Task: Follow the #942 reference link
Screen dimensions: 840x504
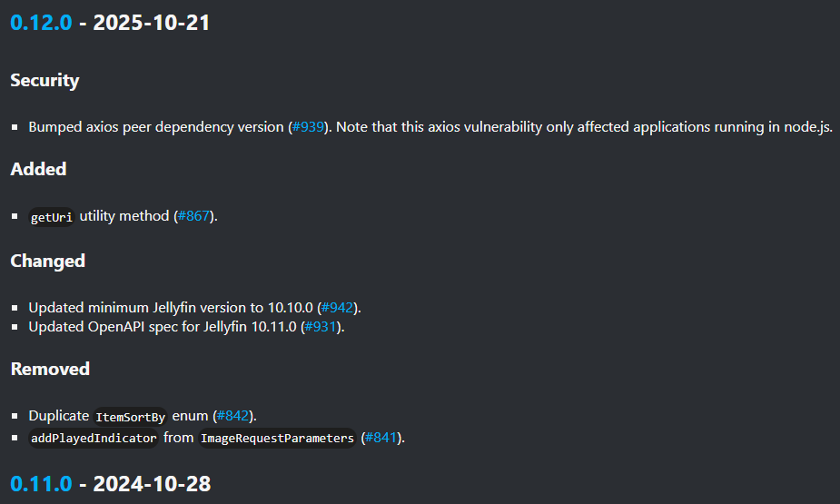Action: (x=340, y=308)
